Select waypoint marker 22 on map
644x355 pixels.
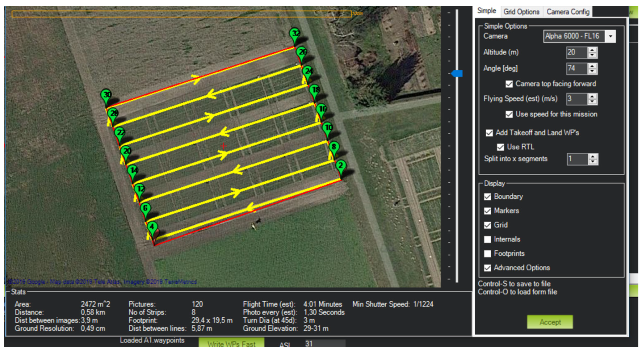[x=120, y=133]
